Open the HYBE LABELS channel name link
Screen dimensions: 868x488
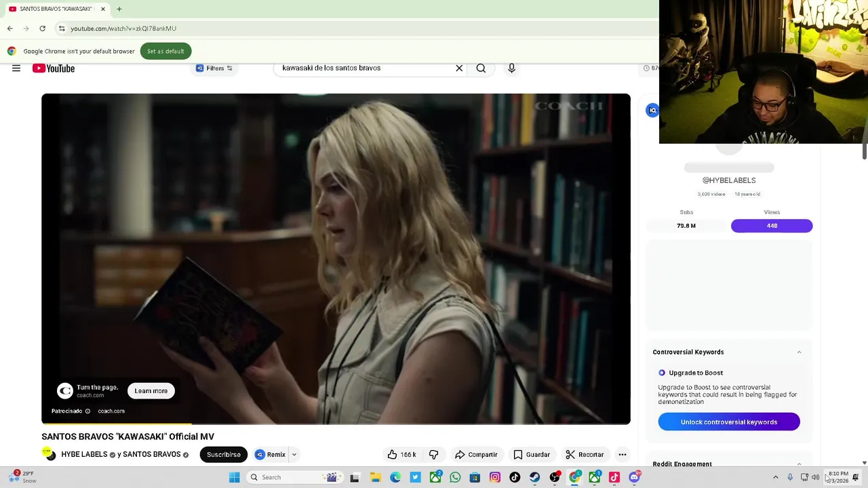coord(84,455)
